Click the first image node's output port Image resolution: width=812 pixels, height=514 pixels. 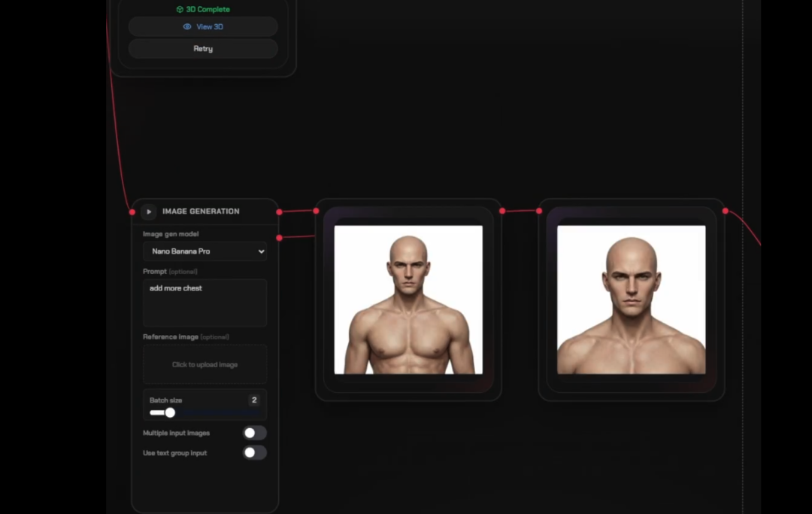pos(502,211)
